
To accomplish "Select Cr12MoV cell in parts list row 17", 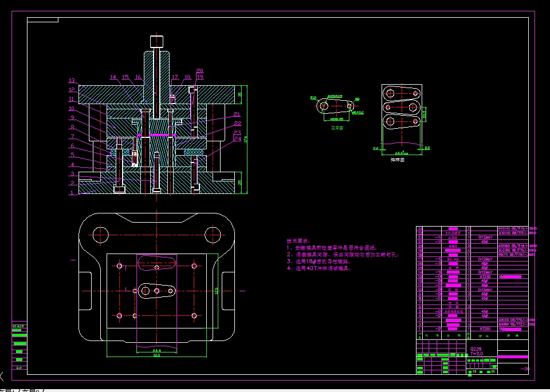I will [x=485, y=259].
